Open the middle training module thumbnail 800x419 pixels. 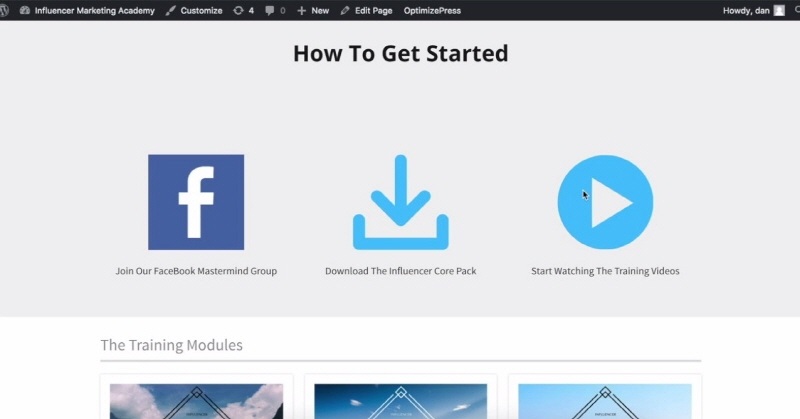point(401,401)
